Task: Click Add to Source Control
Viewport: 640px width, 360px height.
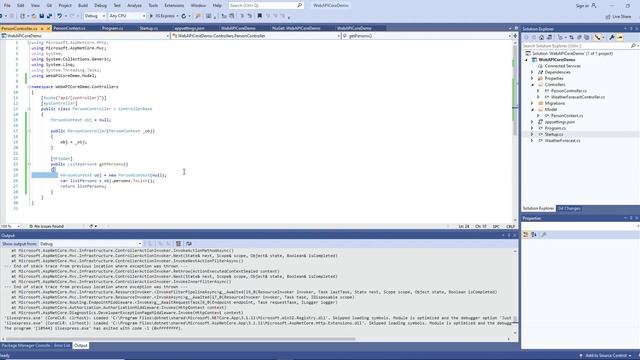Action: pyautogui.click(x=605, y=356)
